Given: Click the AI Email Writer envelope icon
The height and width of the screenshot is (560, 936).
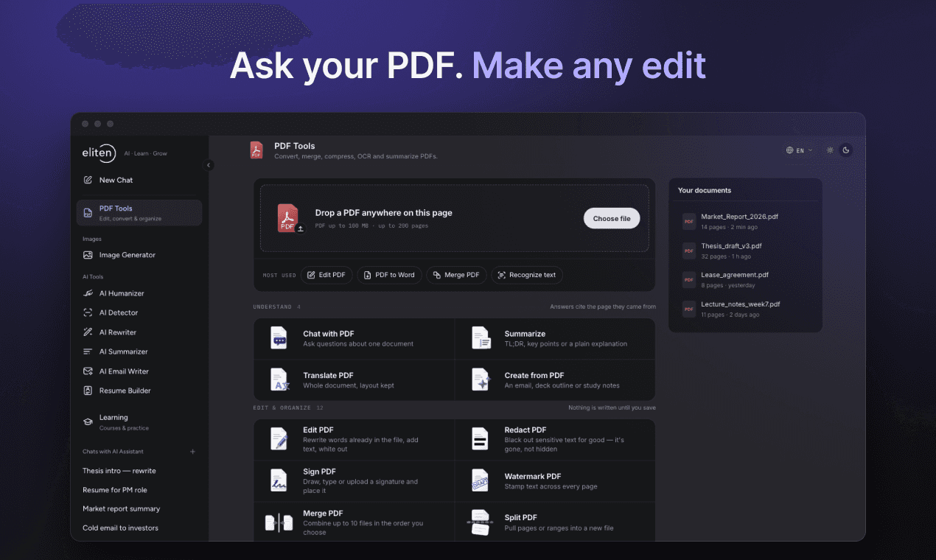Looking at the screenshot, I should coord(88,371).
